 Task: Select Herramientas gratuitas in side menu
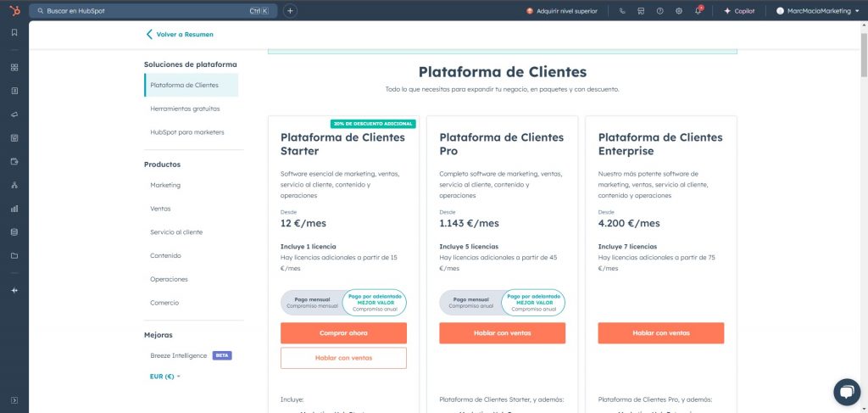[185, 109]
